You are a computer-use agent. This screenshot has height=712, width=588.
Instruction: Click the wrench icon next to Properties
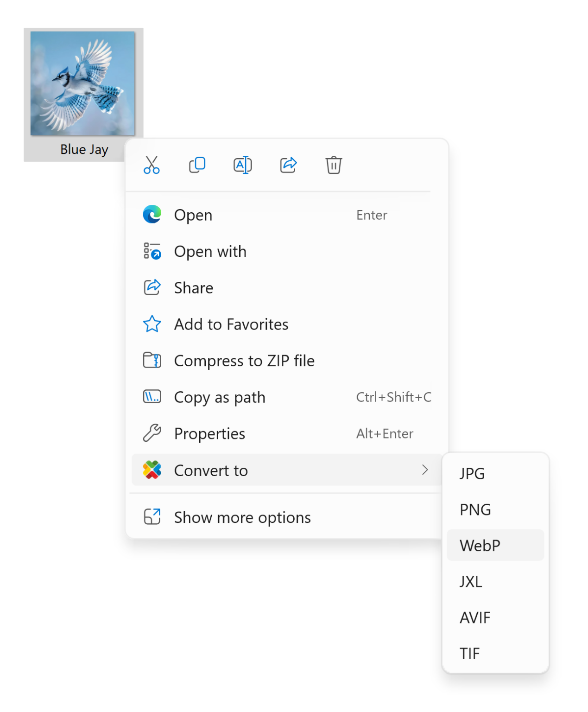pos(152,433)
